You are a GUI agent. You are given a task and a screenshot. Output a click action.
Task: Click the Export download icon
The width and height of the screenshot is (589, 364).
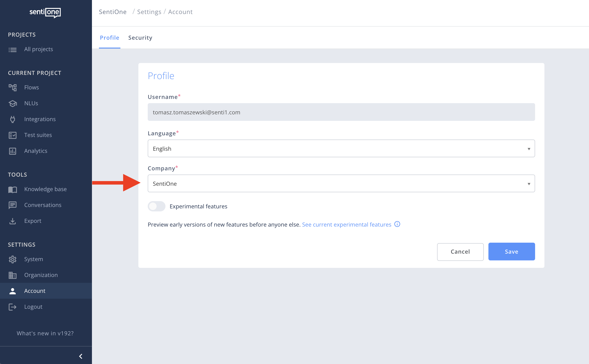13,221
